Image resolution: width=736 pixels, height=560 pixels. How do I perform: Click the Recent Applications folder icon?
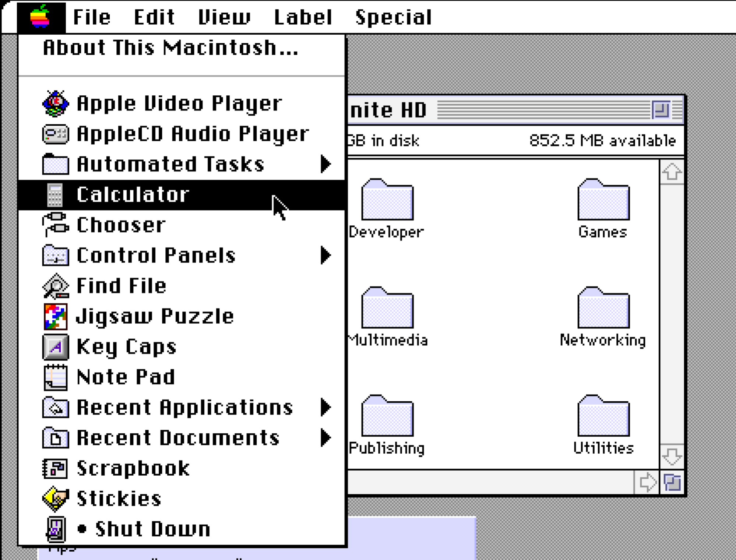click(x=55, y=408)
